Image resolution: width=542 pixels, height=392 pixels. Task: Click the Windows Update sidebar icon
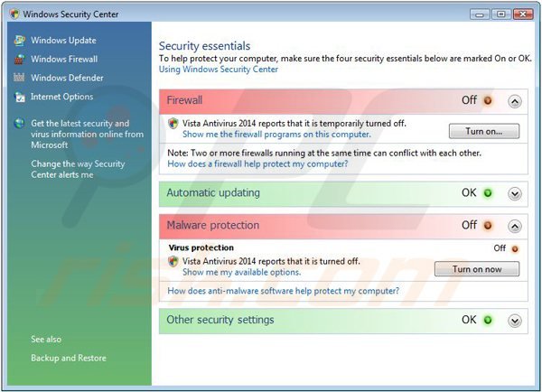19,41
